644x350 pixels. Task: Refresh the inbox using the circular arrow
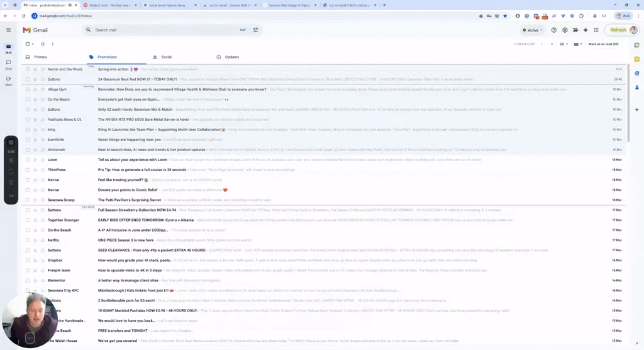pos(42,44)
